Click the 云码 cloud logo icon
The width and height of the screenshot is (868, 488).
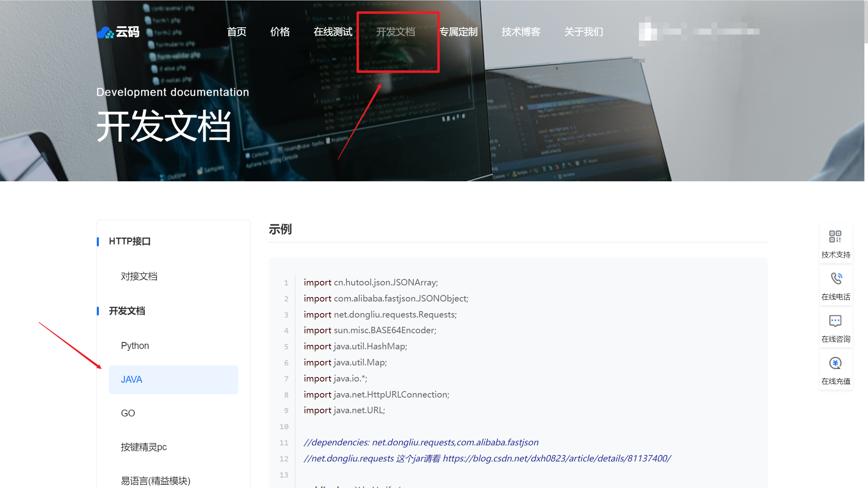click(x=106, y=32)
